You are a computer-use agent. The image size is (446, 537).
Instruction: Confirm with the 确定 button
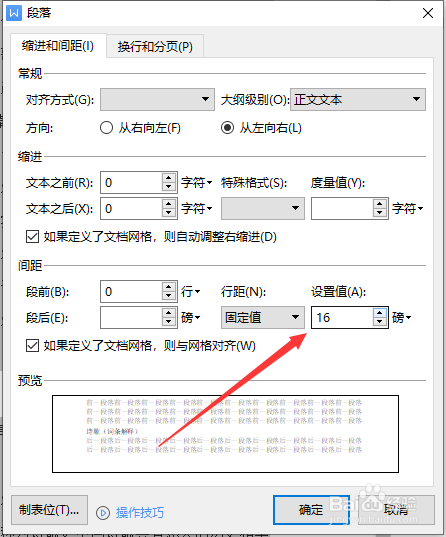pyautogui.click(x=311, y=510)
